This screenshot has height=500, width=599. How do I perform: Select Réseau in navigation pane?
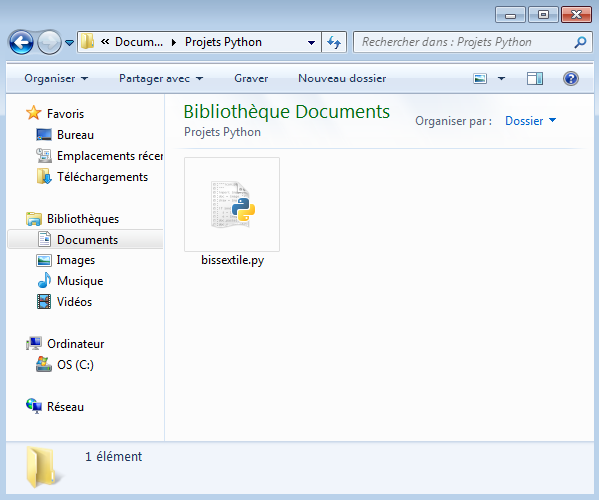65,407
